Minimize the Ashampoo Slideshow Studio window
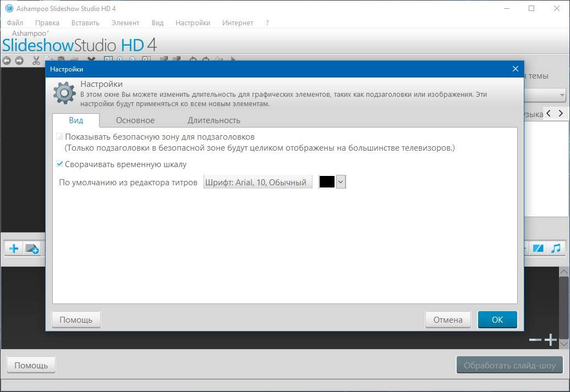Screen dimensions: 570x392 pos(507,8)
